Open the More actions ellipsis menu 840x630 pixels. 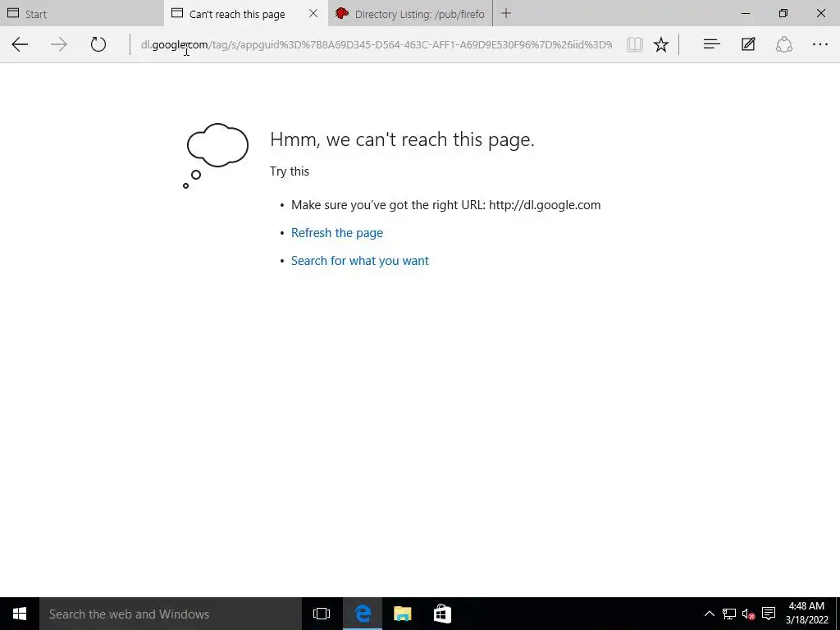(x=820, y=44)
